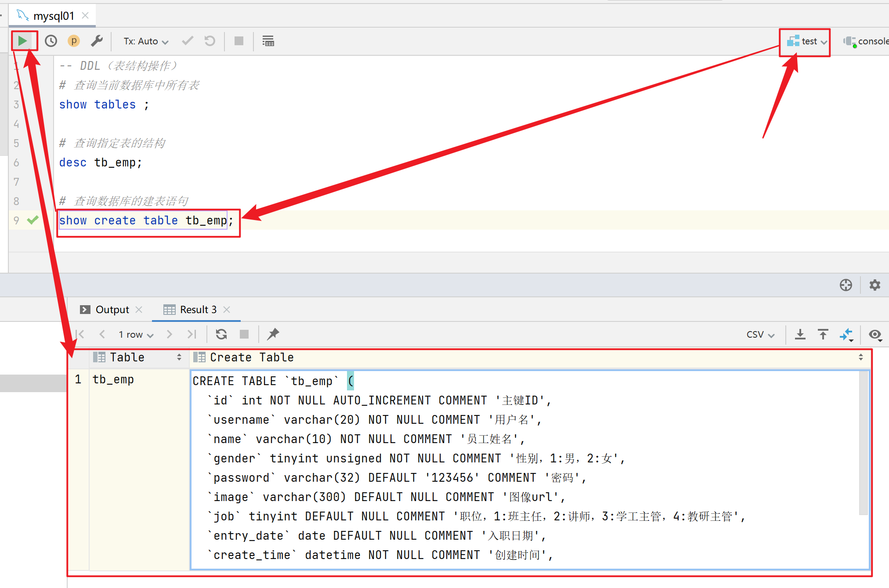Place cursor on 'desc tb_emp;' line
This screenshot has width=889, height=588.
coord(101,162)
